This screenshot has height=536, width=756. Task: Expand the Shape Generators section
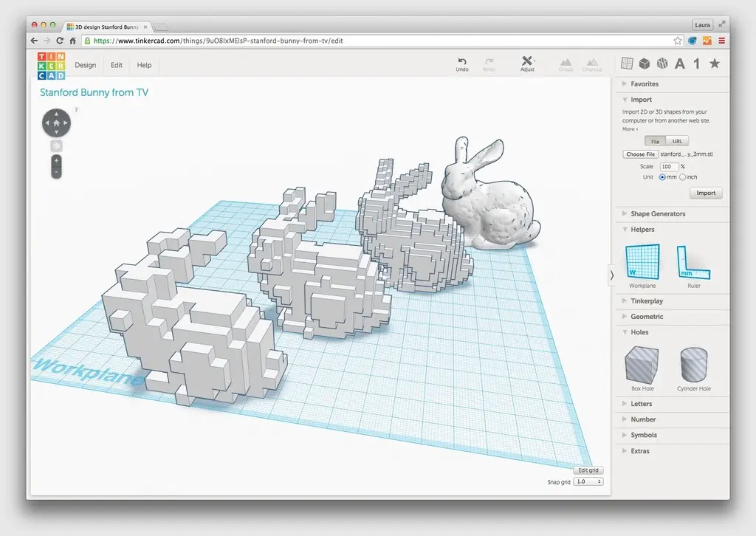pos(657,214)
